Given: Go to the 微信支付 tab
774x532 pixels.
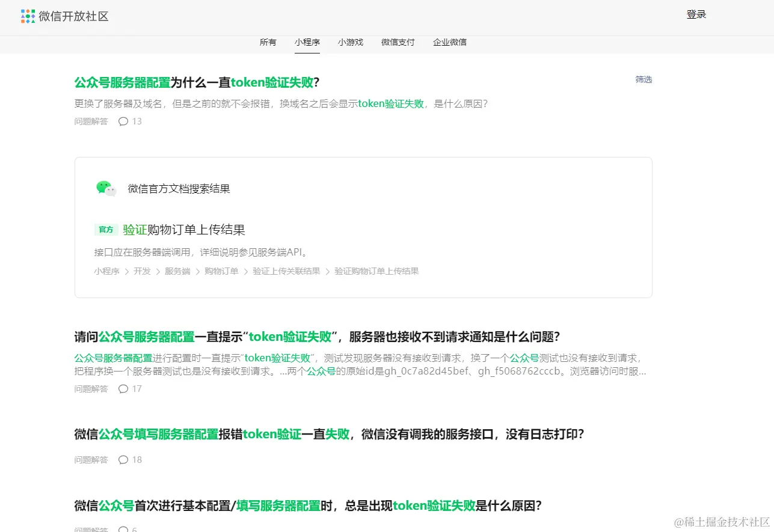Looking at the screenshot, I should click(x=398, y=42).
